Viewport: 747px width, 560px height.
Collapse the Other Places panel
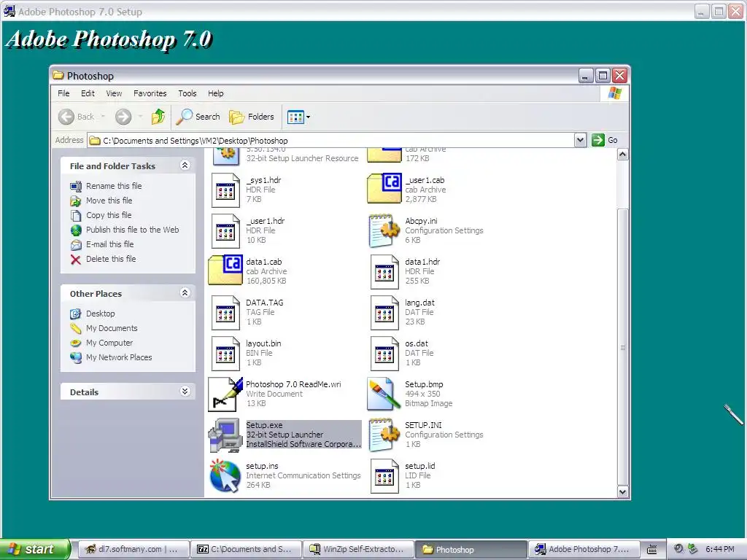coord(185,293)
